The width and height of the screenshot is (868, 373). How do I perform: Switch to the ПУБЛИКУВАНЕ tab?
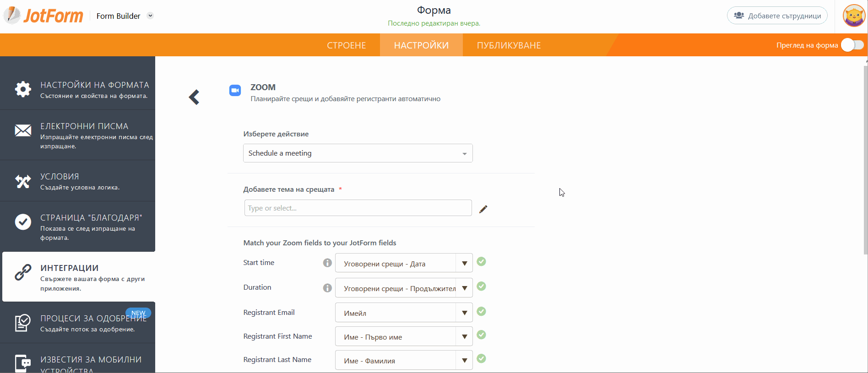(509, 45)
